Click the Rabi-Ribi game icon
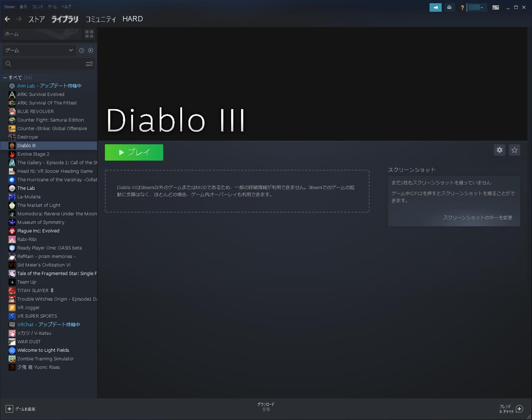 pos(12,239)
